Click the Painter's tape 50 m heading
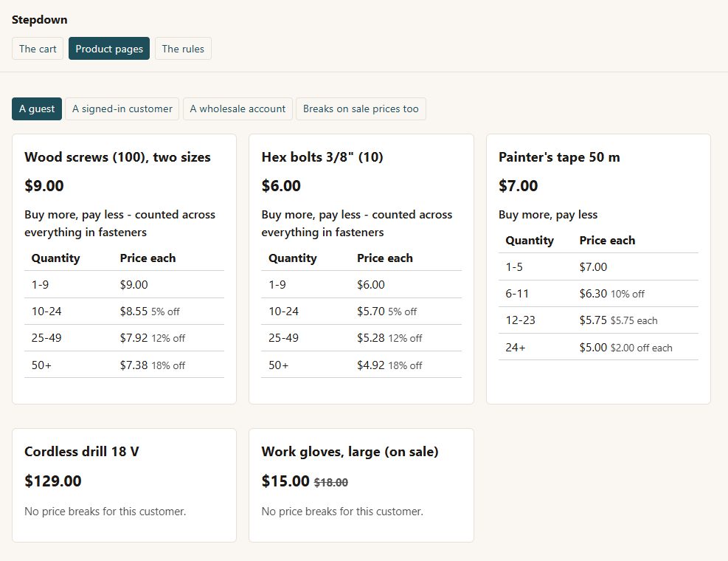The height and width of the screenshot is (561, 728). pos(559,157)
